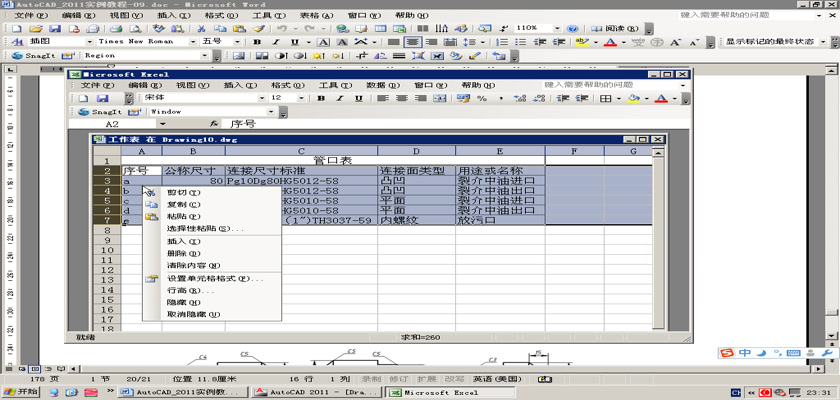Open the 显示标记的最终状态 dropdown

point(822,42)
